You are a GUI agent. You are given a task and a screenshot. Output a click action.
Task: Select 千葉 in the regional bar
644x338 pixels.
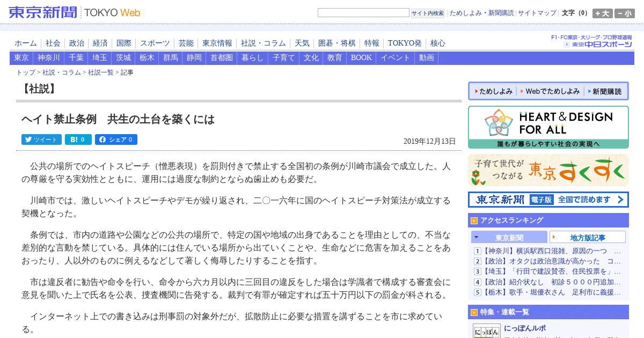[x=76, y=58]
